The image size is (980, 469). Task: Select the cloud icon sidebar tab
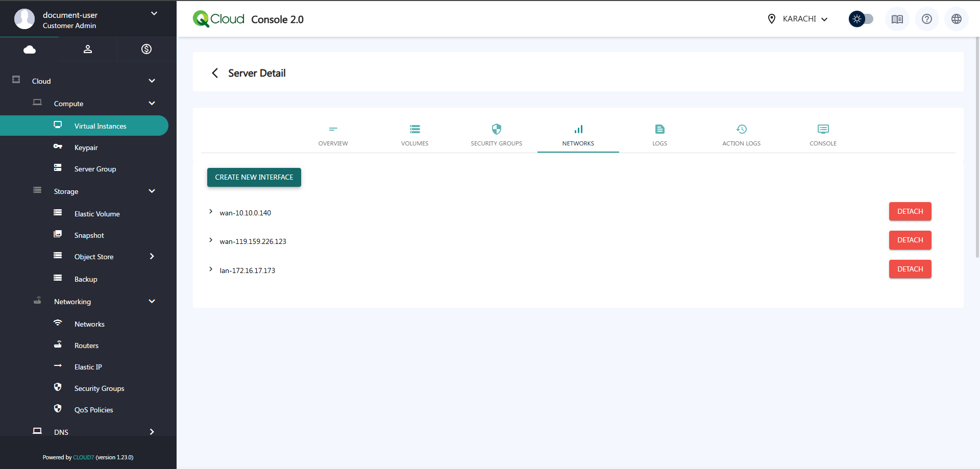coord(30,49)
